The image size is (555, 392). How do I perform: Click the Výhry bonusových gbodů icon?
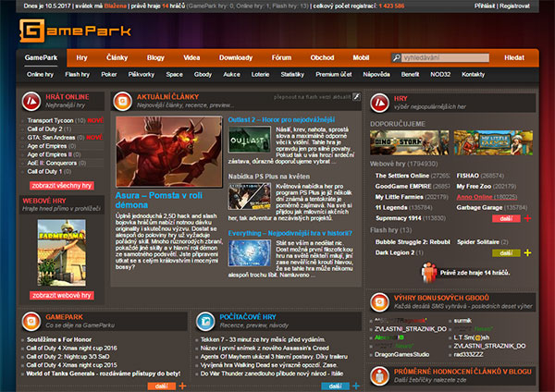tap(380, 302)
